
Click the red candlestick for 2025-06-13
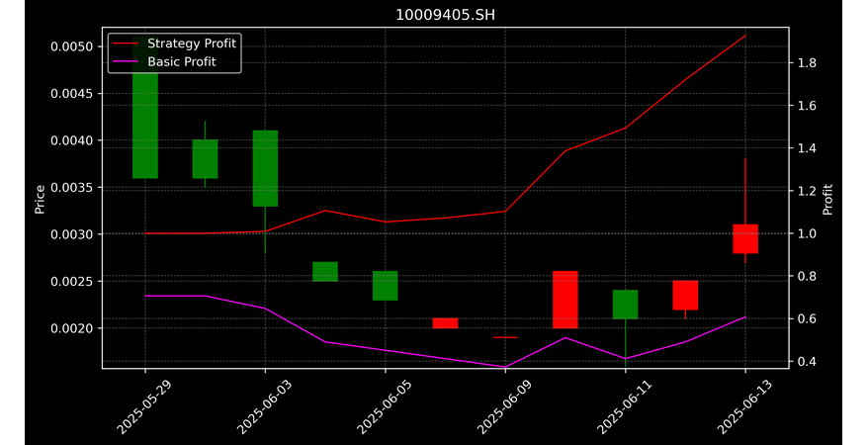pyautogui.click(x=745, y=239)
